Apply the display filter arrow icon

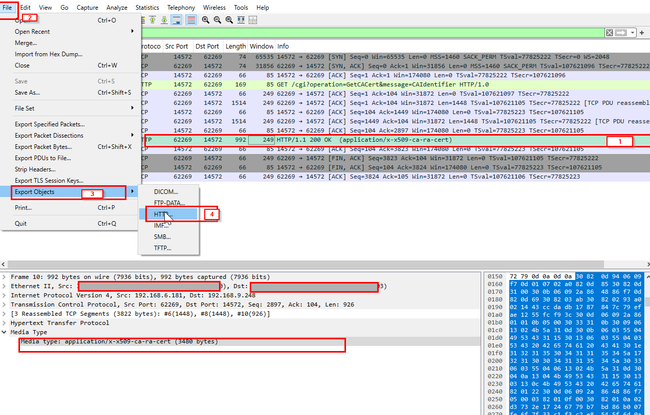[x=621, y=33]
